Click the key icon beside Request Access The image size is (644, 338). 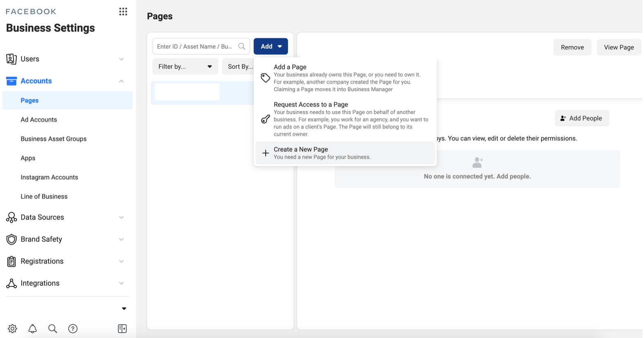(265, 119)
